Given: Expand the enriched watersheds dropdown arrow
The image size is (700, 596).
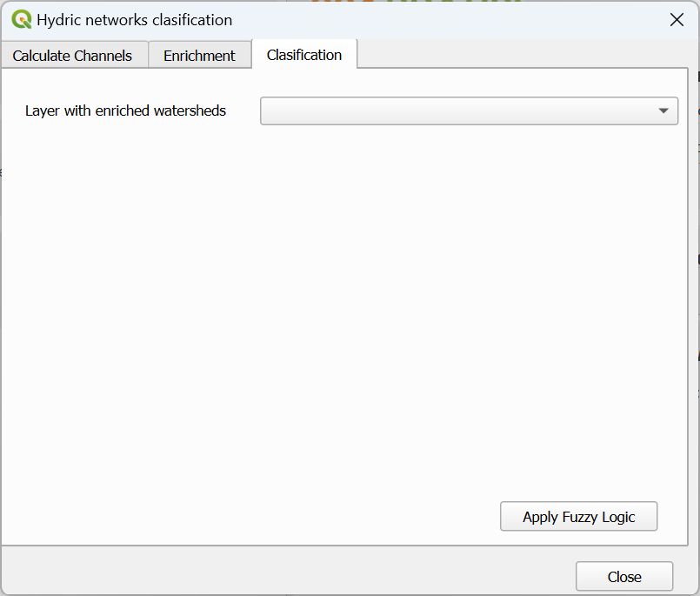Looking at the screenshot, I should [x=663, y=110].
